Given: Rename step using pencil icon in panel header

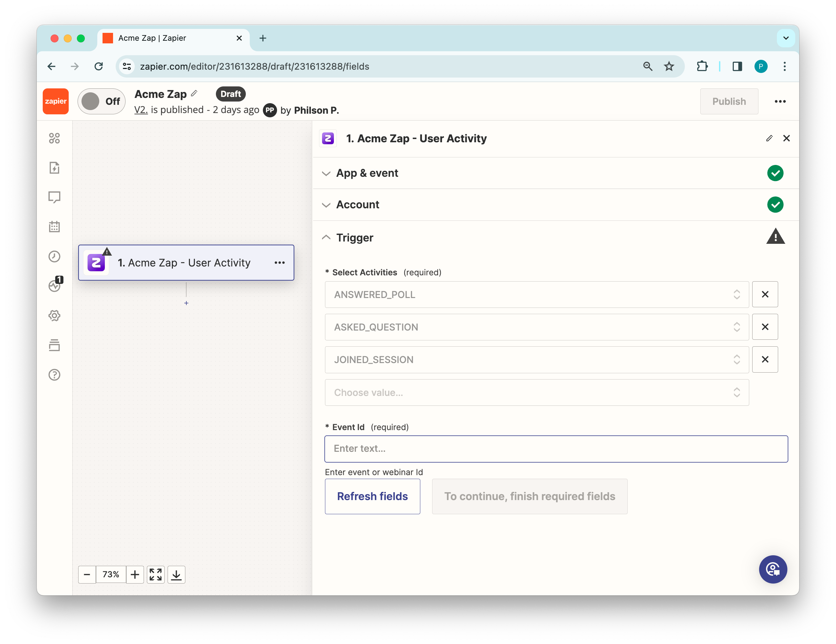Looking at the screenshot, I should point(769,138).
